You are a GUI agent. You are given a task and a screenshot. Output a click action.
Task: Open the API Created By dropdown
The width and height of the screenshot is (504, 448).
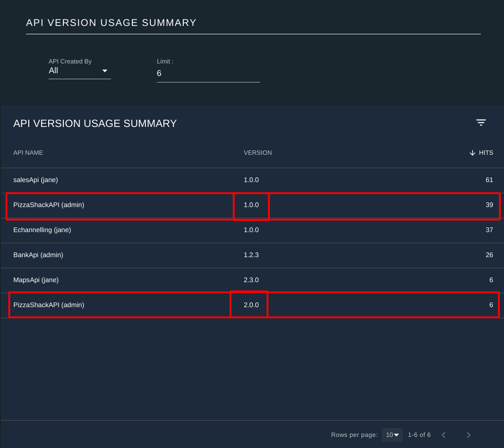pyautogui.click(x=80, y=71)
